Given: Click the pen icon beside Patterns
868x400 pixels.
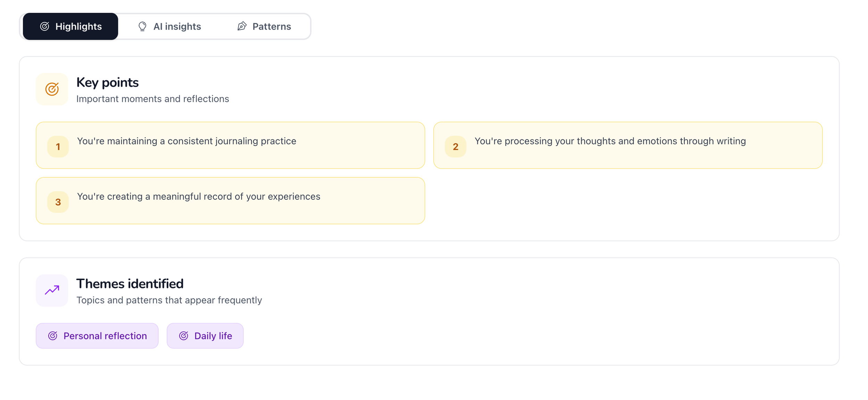Looking at the screenshot, I should tap(242, 26).
